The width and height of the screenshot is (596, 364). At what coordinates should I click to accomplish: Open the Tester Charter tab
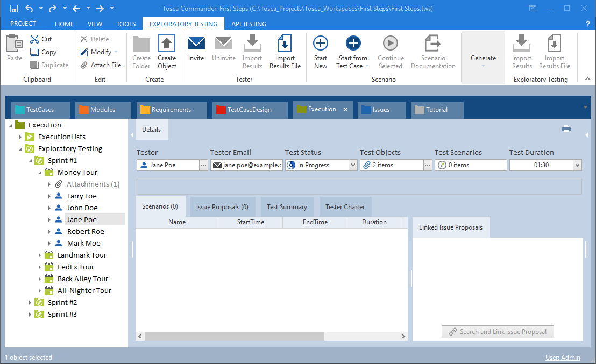345,206
